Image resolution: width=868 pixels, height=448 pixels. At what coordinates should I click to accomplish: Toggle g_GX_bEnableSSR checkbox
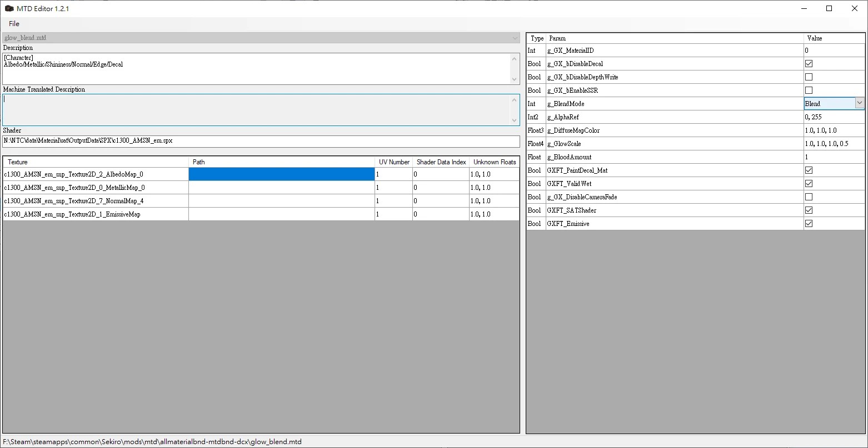[x=809, y=90]
